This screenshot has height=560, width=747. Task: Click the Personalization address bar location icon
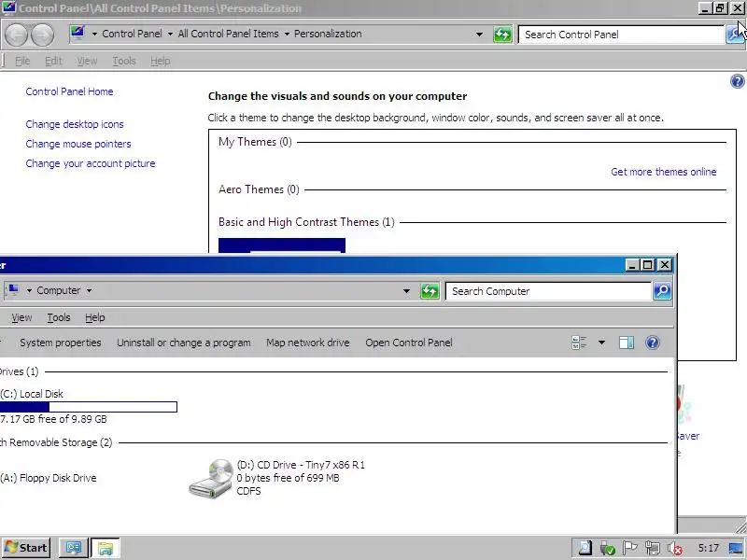pos(78,33)
